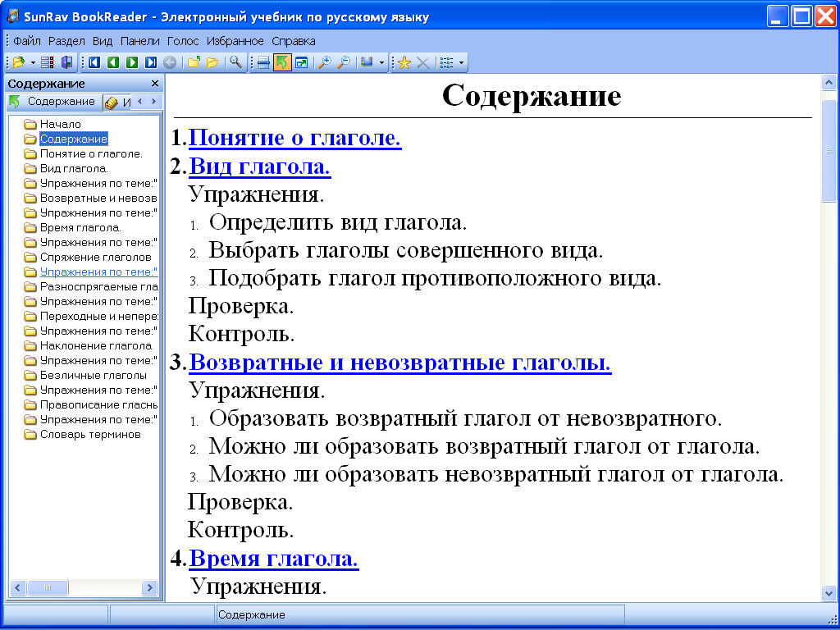This screenshot has height=630, width=840.
Task: Open the dropdown arrow beside open book icon
Action: [x=33, y=63]
